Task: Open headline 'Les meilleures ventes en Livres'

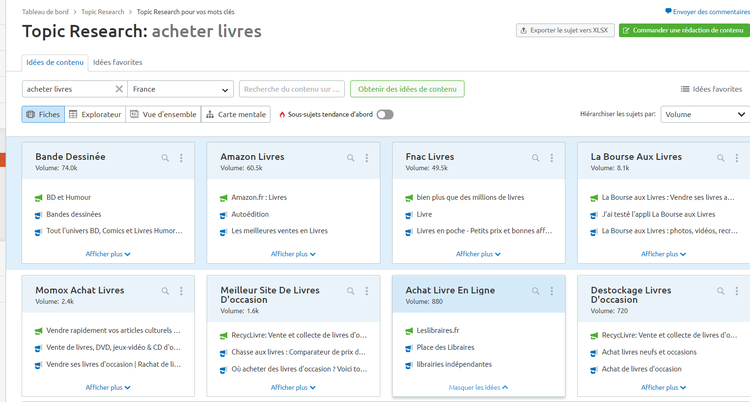Action: [279, 231]
